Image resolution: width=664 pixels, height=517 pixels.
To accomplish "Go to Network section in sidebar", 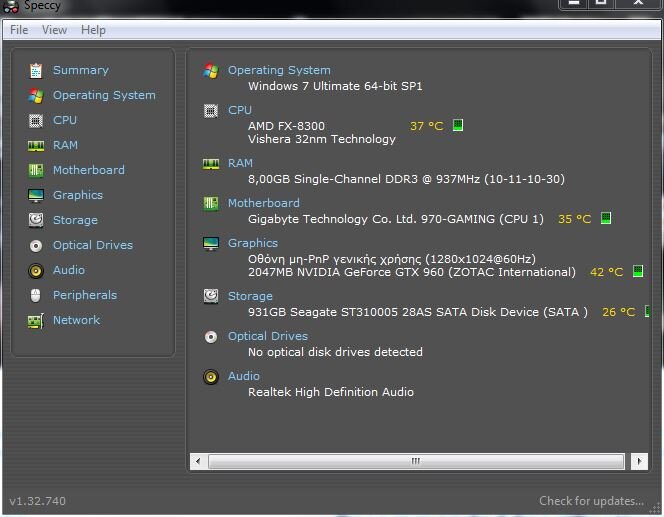I will coord(76,320).
